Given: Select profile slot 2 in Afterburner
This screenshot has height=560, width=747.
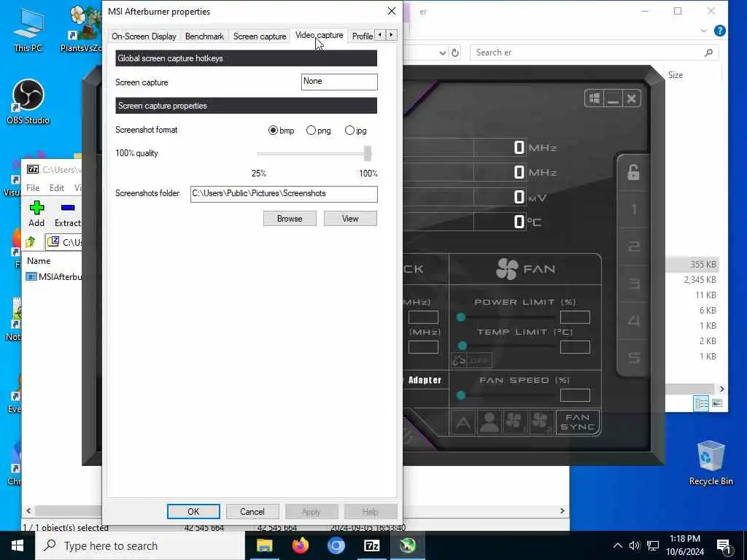Looking at the screenshot, I should (x=634, y=246).
